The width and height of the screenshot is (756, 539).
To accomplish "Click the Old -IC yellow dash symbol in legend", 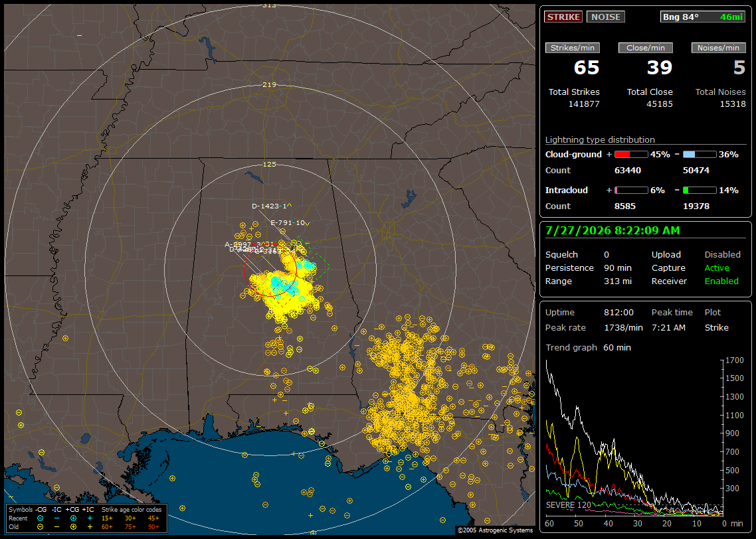I will tap(56, 527).
